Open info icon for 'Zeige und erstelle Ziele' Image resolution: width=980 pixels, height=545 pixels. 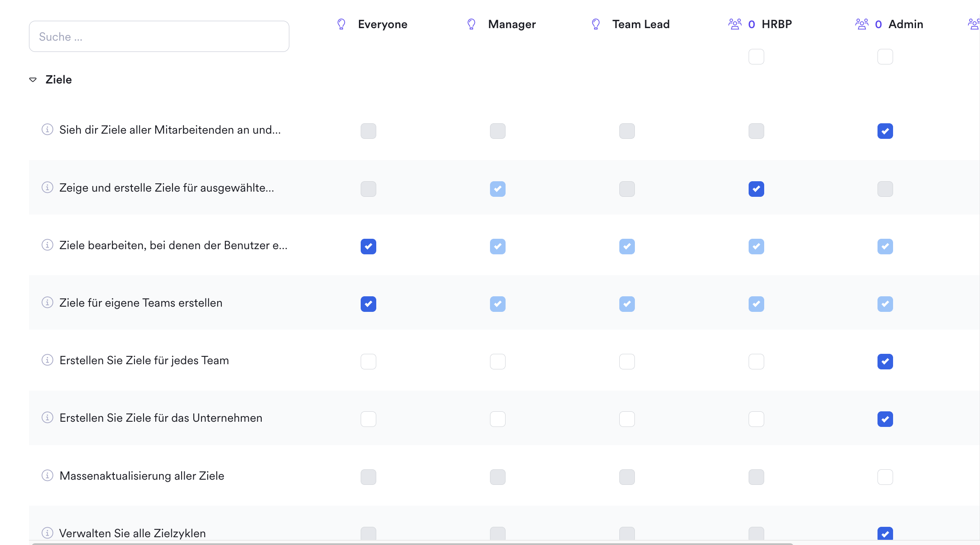point(47,187)
